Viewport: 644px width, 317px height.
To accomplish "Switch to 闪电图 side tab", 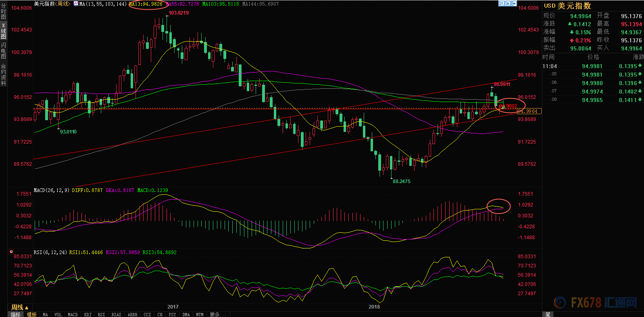I will (4, 50).
